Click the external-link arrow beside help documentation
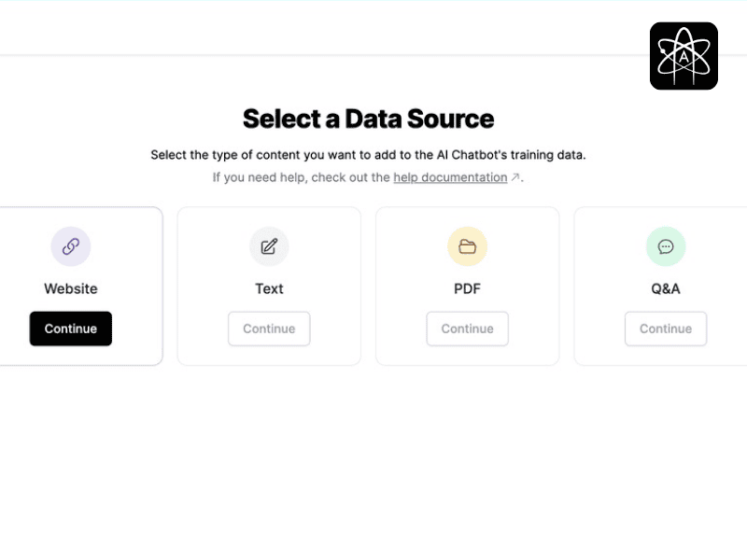747x560 pixels. pos(515,177)
